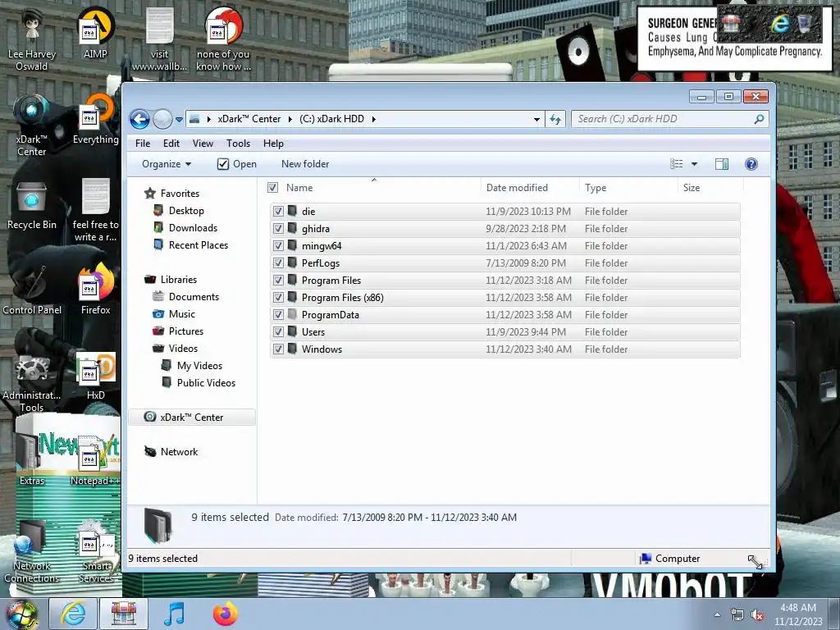Toggle the select-all checkbox in Name header

(x=272, y=188)
